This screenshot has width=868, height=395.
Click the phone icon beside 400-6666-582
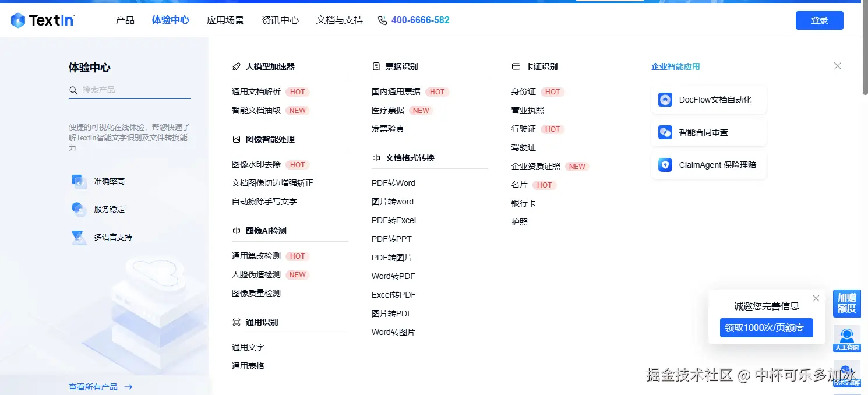(x=382, y=20)
